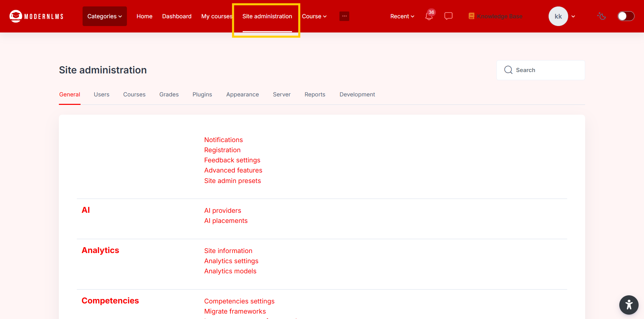644x319 pixels.
Task: Open My courses in navigation bar
Action: tap(217, 16)
